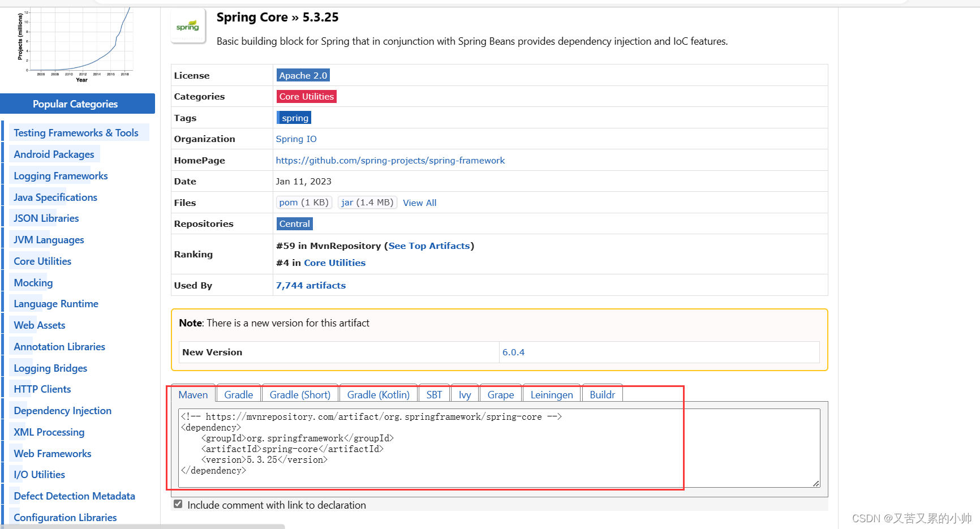Open Language Runtime category
Viewport: 980px width, 529px height.
click(56, 303)
